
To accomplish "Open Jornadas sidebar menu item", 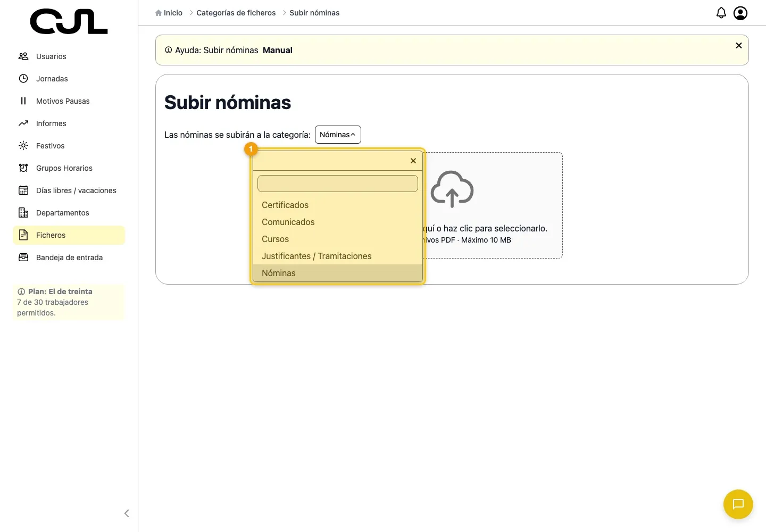I will [69, 79].
